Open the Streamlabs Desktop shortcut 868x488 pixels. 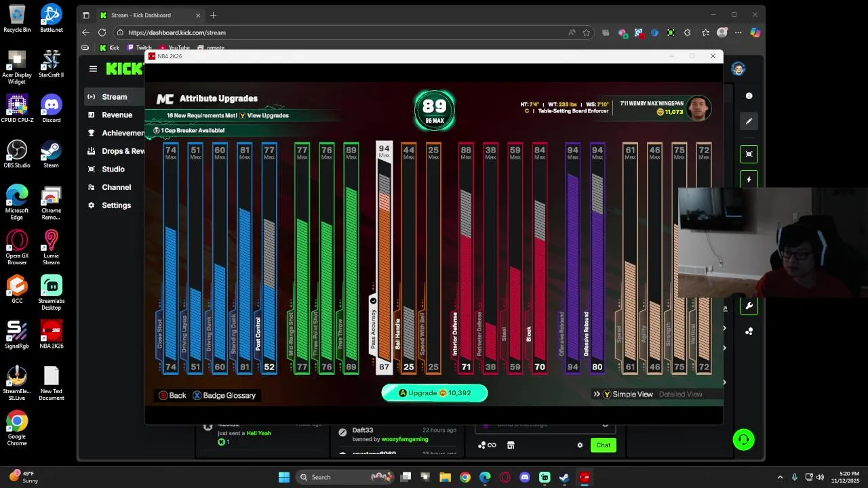52,293
